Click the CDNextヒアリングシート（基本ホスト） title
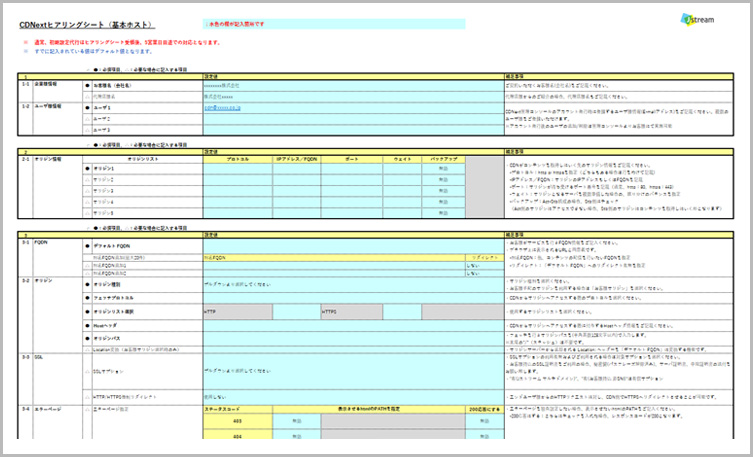The height and width of the screenshot is (457, 753). (x=87, y=25)
